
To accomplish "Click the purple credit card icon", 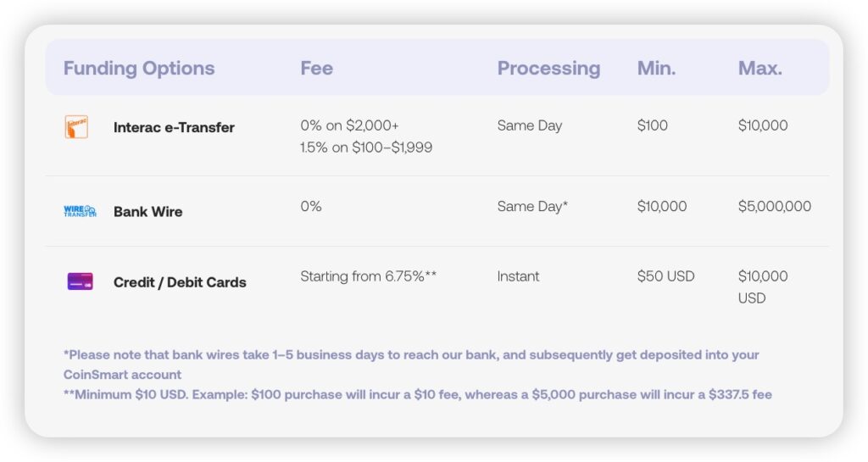I will pos(80,281).
